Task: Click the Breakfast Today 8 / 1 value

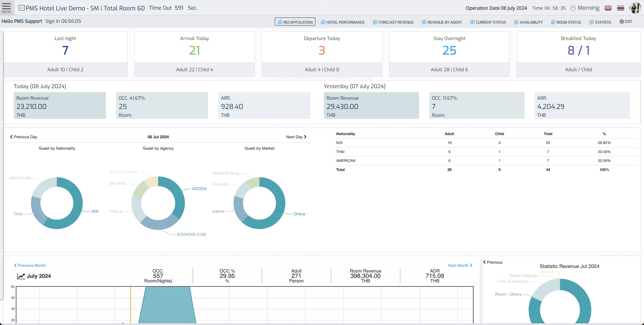Action: 578,50
